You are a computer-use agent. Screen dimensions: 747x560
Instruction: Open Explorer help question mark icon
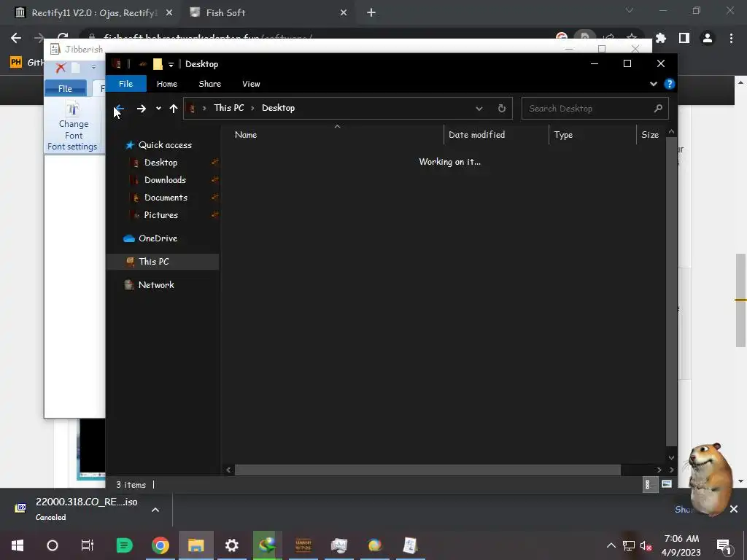click(670, 84)
